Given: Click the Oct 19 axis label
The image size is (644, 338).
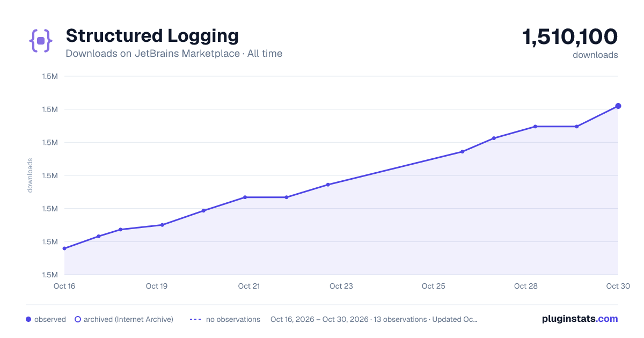Looking at the screenshot, I should tap(157, 286).
